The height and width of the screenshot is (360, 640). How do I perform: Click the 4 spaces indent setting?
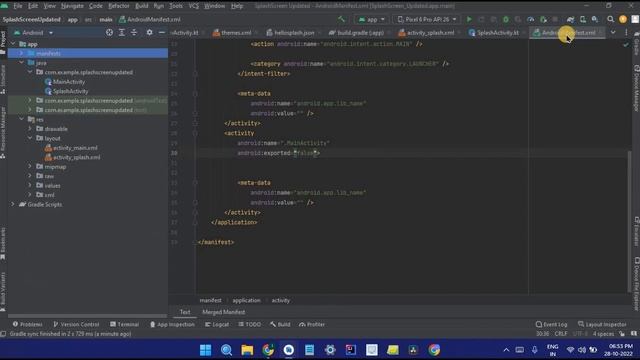pos(603,333)
